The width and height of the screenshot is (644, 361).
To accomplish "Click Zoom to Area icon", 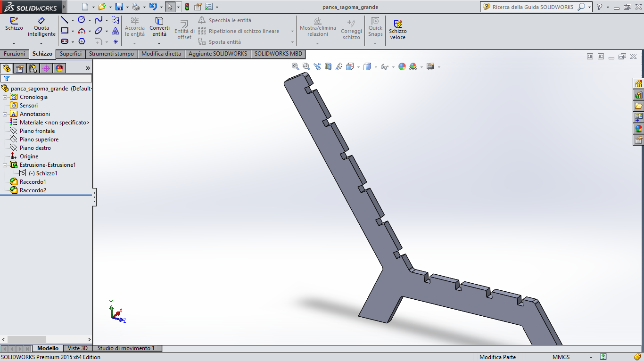I will 306,66.
